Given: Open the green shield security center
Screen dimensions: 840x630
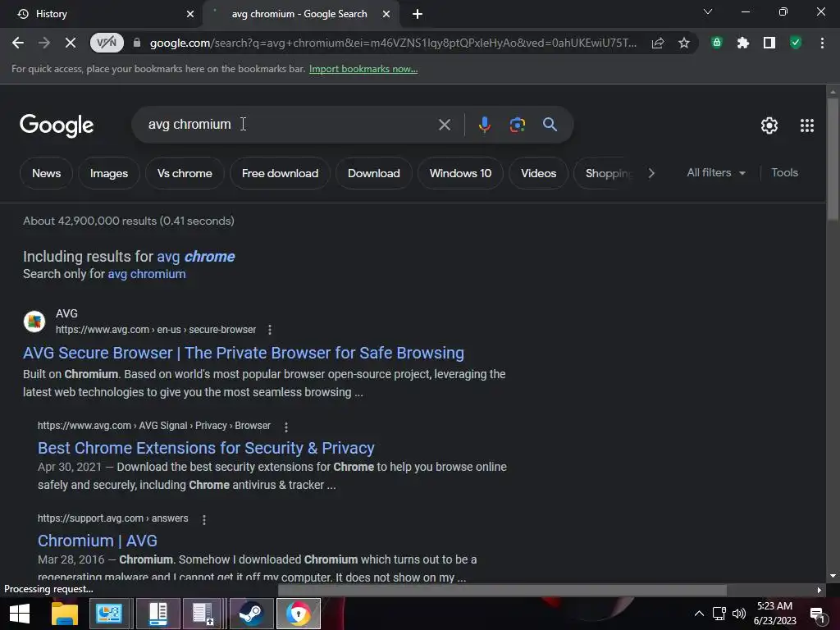Looking at the screenshot, I should (x=796, y=43).
